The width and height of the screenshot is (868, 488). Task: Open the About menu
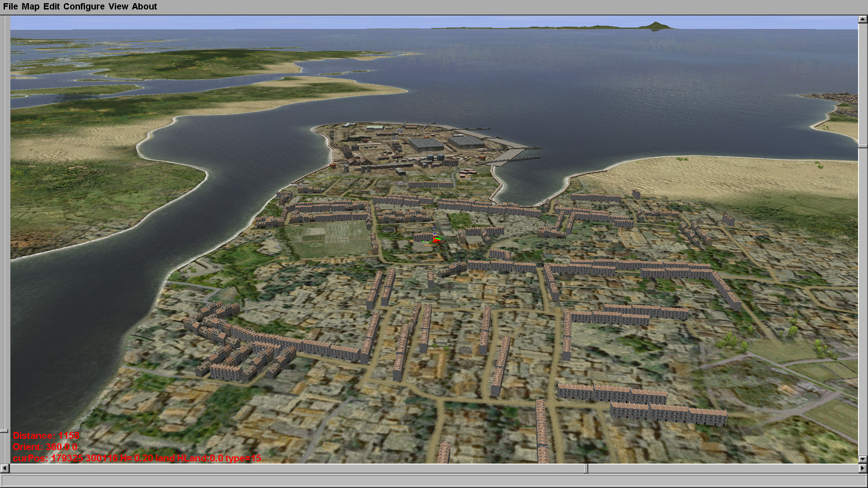tap(144, 7)
